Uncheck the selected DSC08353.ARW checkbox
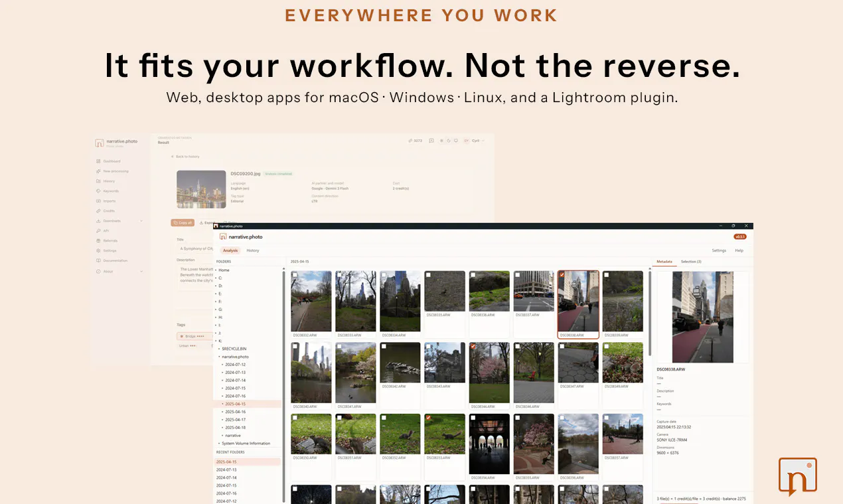 click(428, 418)
